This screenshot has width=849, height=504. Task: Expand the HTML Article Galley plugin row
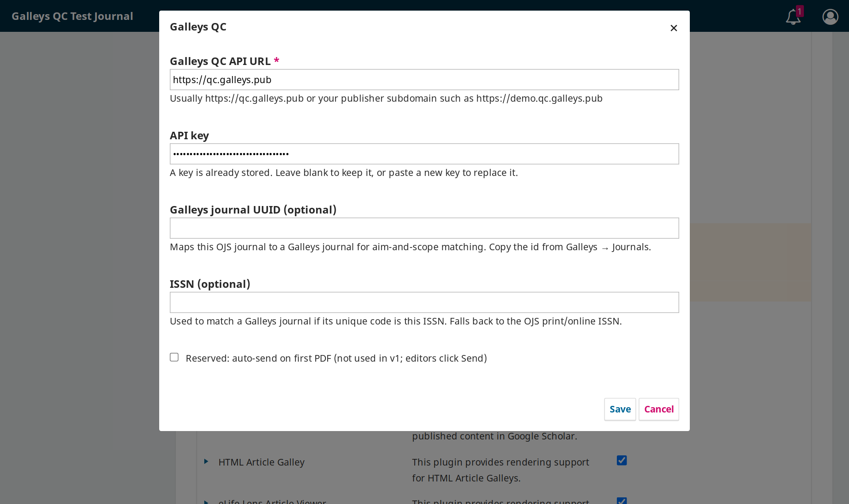pyautogui.click(x=206, y=462)
